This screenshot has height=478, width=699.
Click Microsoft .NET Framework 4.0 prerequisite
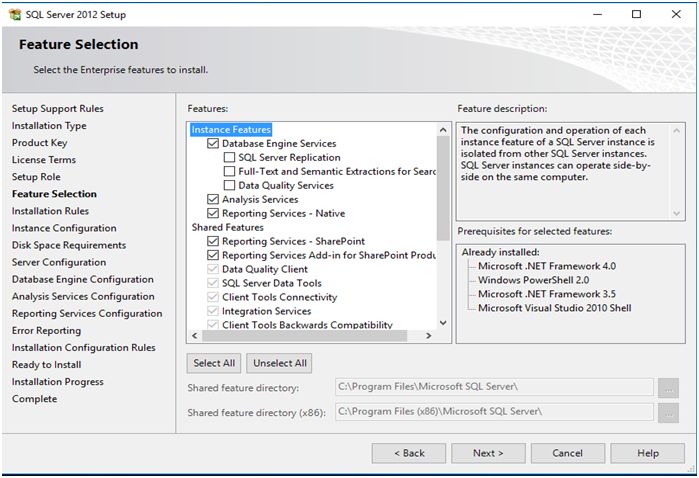(x=547, y=266)
